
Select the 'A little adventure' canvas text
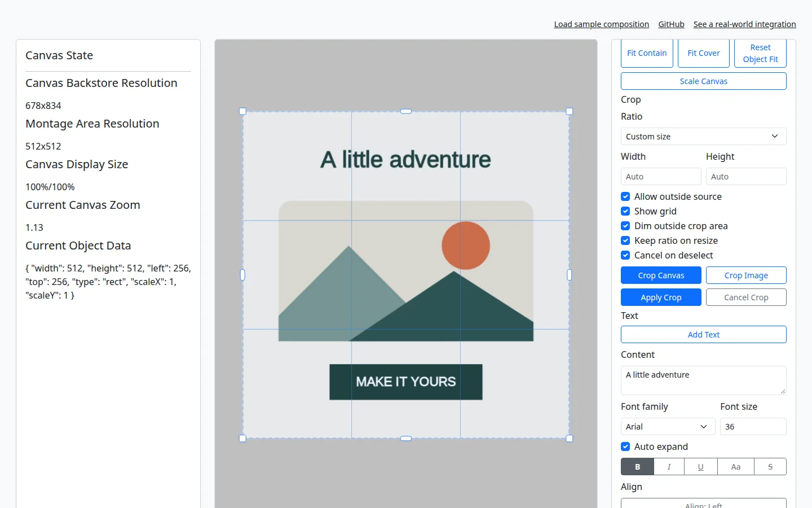[406, 160]
